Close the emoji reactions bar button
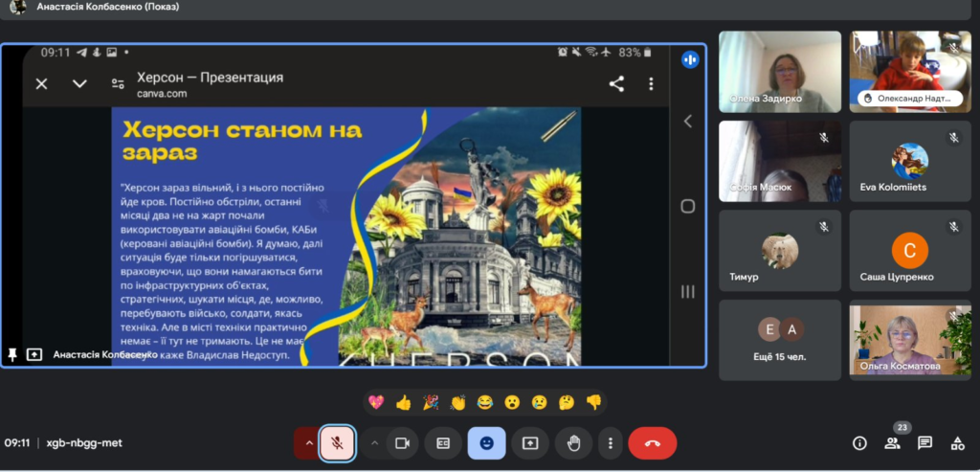The width and height of the screenshot is (980, 472). (x=486, y=443)
